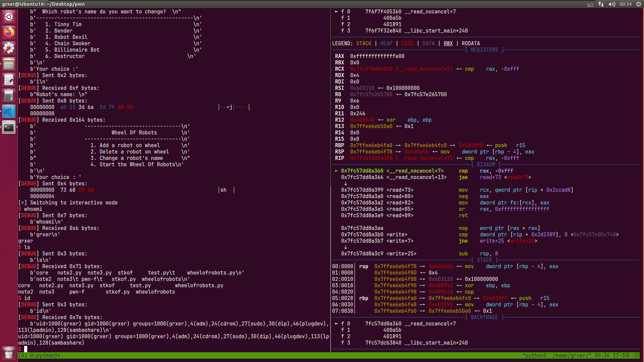Click the CODE legend label

[x=407, y=43]
